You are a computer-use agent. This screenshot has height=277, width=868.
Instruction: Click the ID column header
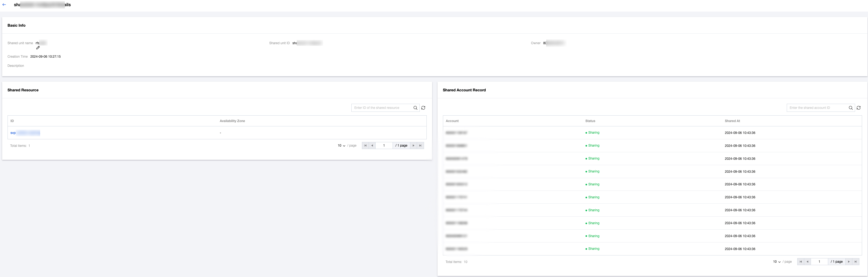coord(12,121)
